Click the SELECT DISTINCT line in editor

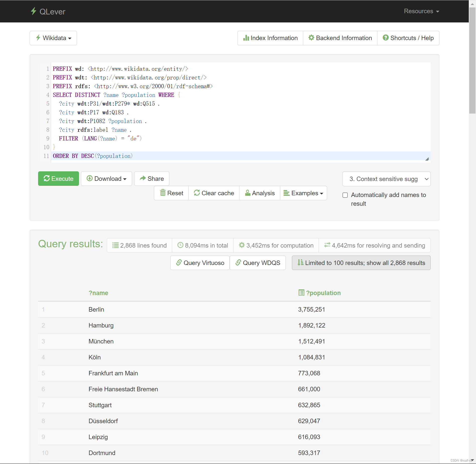tap(241, 95)
